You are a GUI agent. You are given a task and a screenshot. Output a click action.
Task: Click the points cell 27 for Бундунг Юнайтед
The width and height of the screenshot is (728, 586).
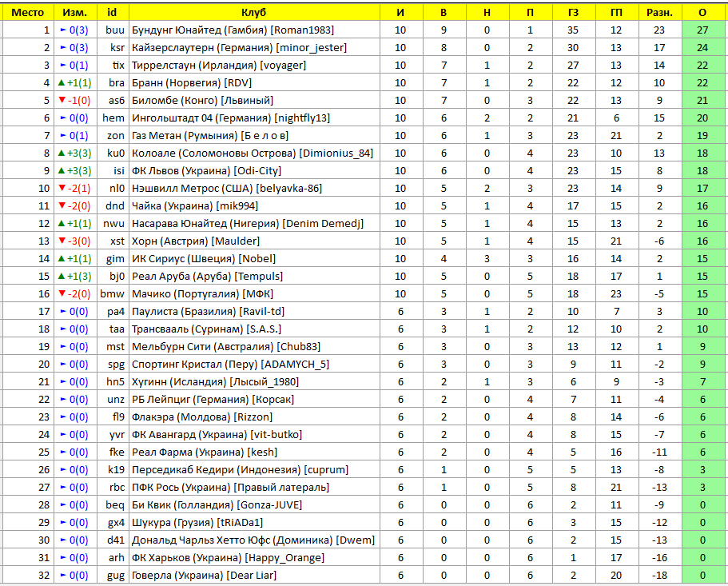point(703,30)
